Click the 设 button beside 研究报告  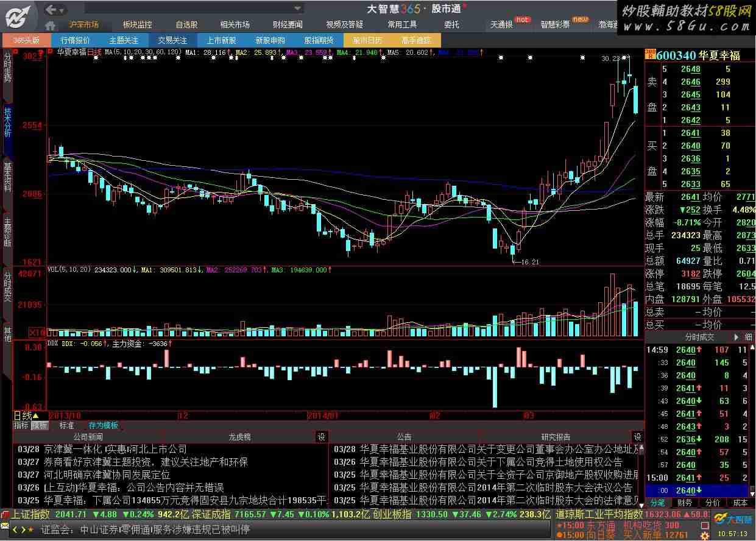pos(638,437)
